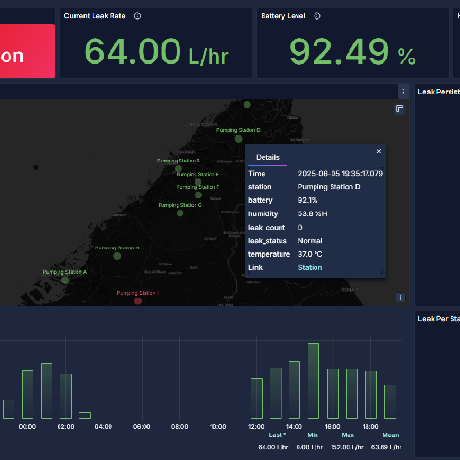Click leak_status value Normal in popup
The height and width of the screenshot is (460, 460).
pos(310,240)
